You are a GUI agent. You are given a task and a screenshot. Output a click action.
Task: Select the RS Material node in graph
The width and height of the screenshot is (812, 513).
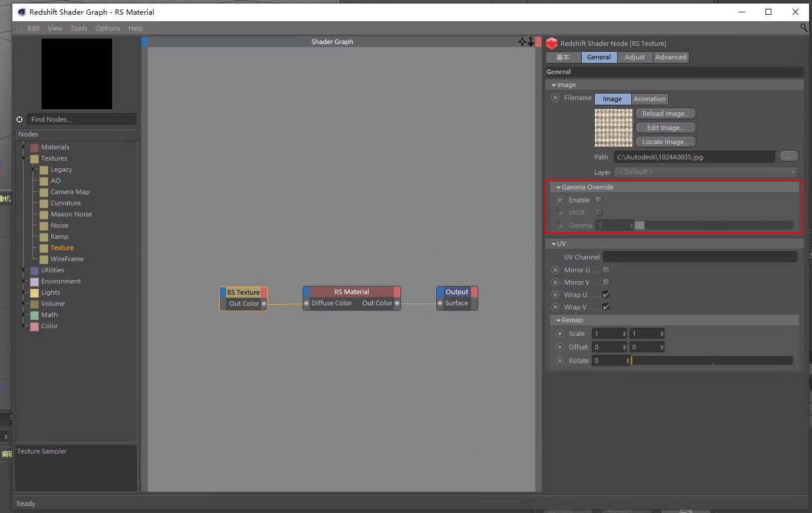[352, 298]
